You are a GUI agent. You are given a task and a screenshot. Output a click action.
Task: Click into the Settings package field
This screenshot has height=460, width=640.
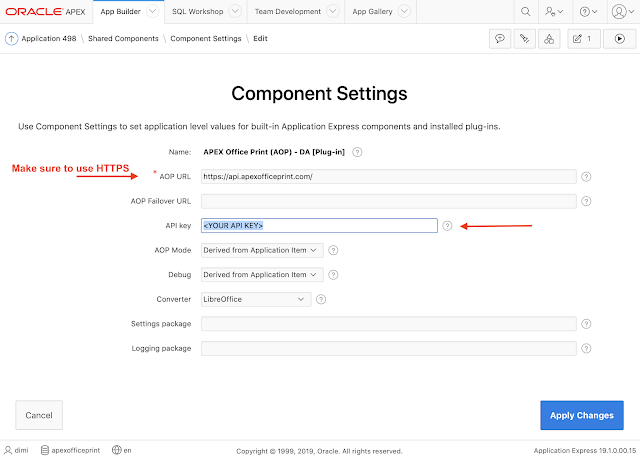[x=388, y=323]
